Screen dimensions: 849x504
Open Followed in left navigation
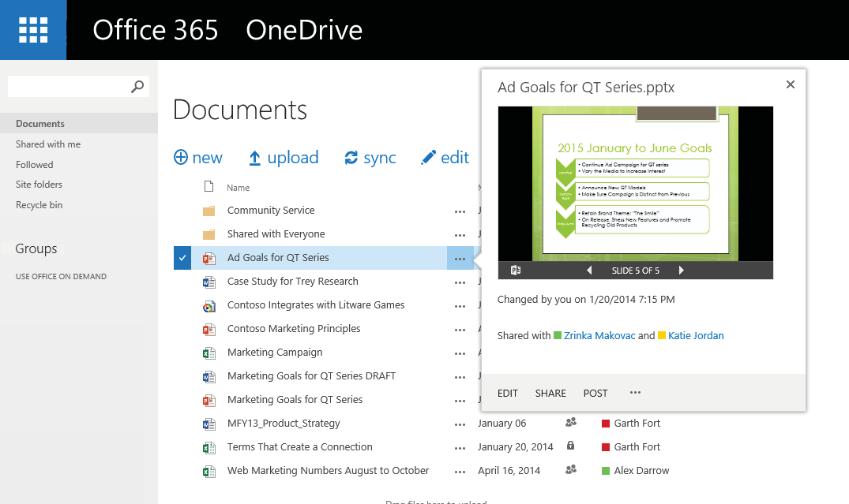click(34, 165)
